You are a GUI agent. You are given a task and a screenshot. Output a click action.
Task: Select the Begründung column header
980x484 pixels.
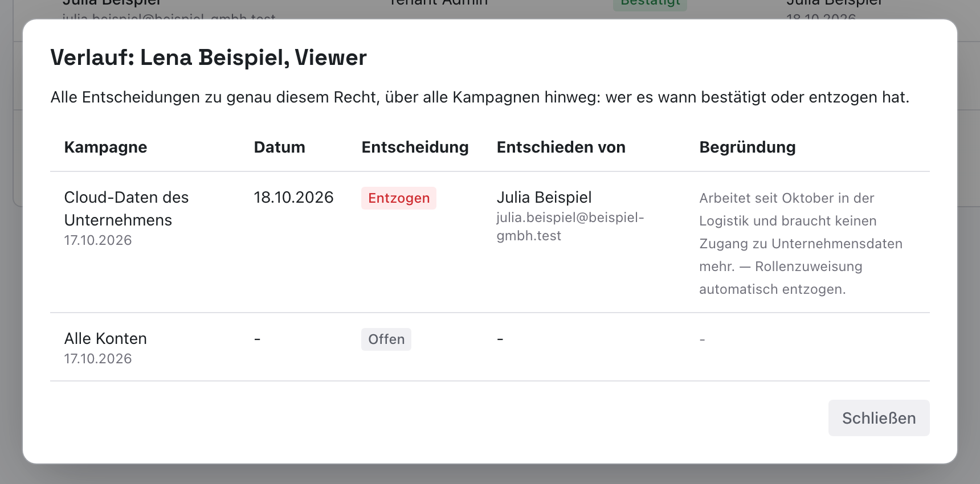(x=747, y=147)
